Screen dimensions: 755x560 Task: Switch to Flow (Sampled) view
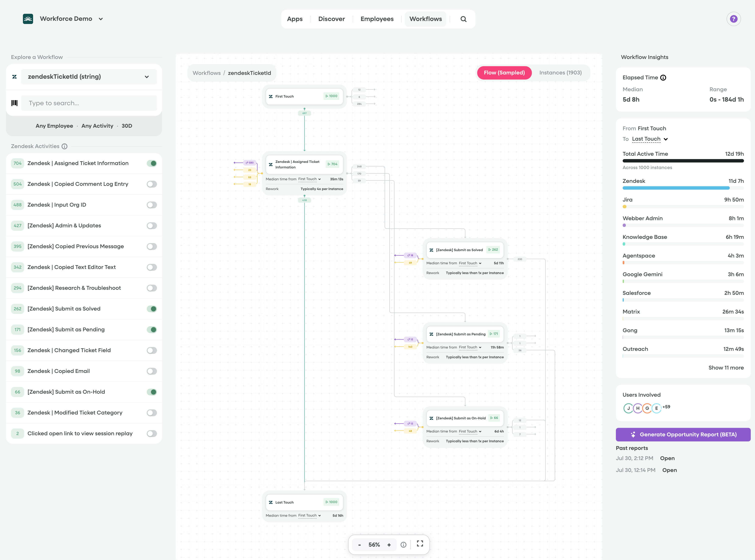point(504,73)
